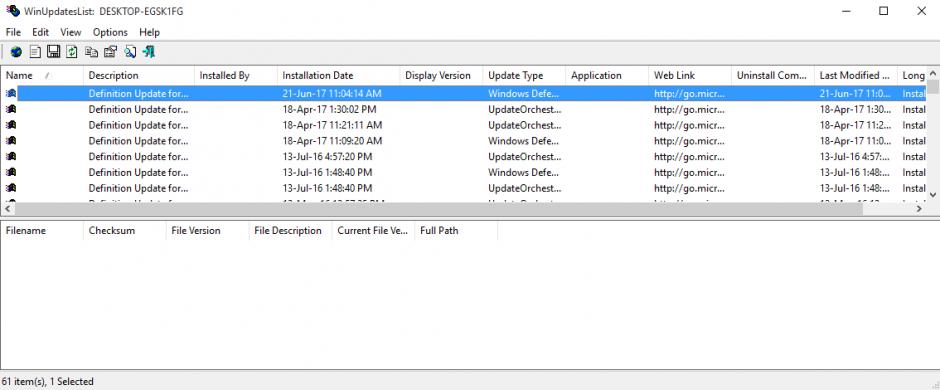Viewport: 940px width, 390px height.
Task: Click Windows Defe... type in 21-Jun-17 row
Action: point(523,93)
